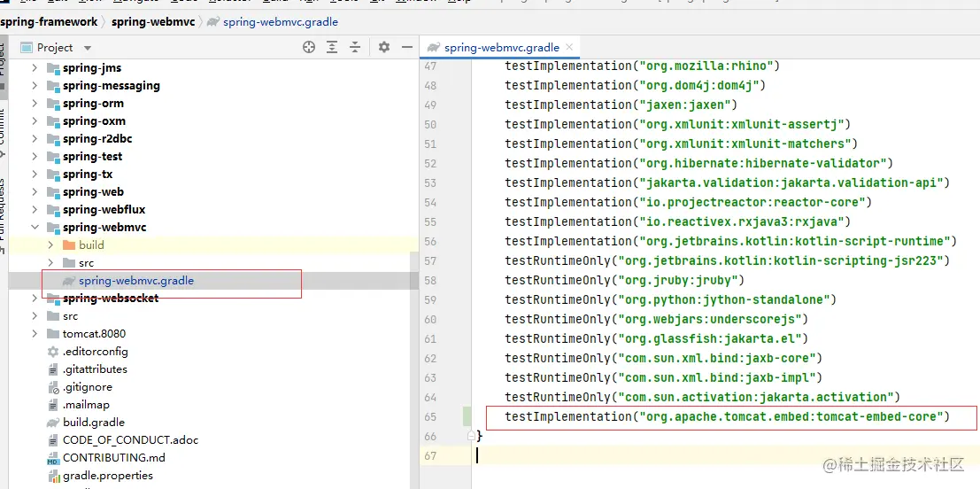Click line number 65 in the gutter

430,416
